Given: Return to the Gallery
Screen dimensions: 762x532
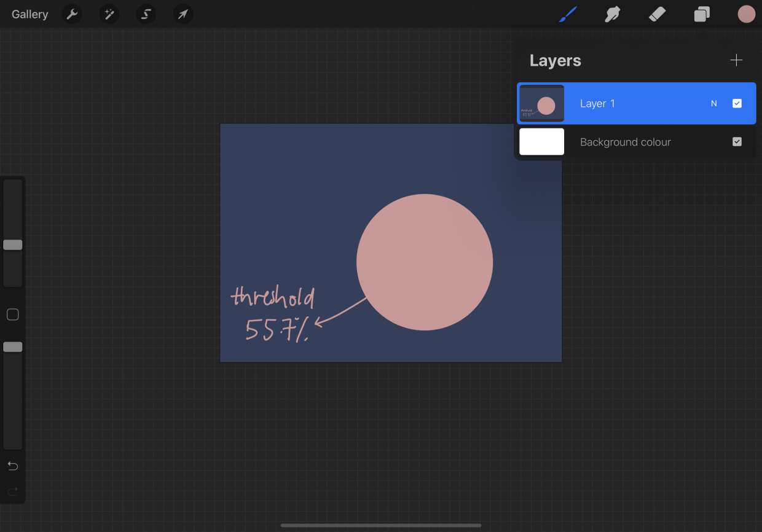Looking at the screenshot, I should [x=29, y=14].
